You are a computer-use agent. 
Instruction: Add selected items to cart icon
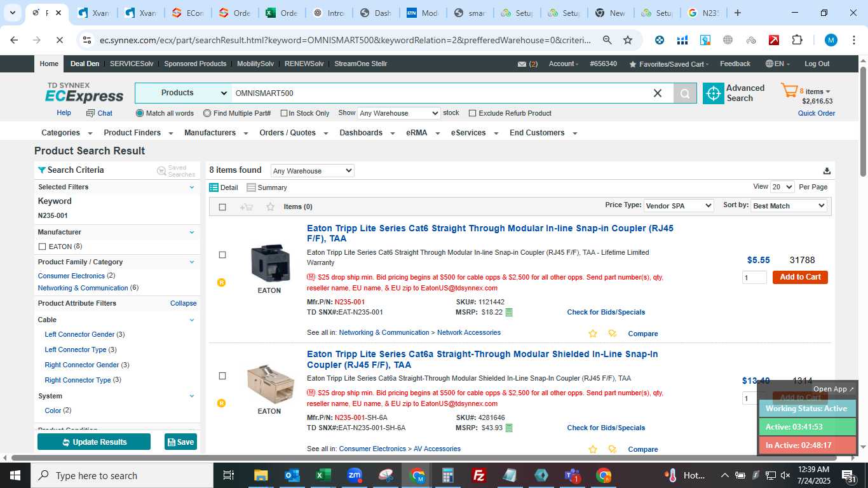coord(247,207)
